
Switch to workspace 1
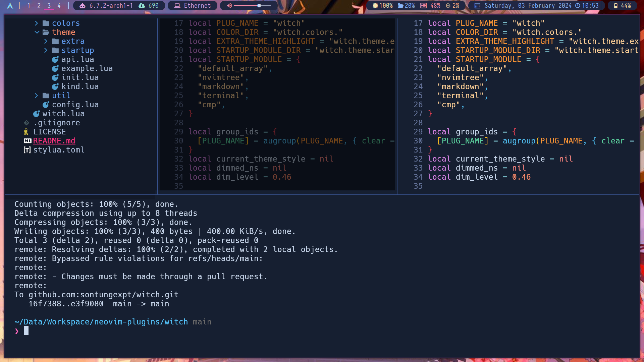coord(29,6)
